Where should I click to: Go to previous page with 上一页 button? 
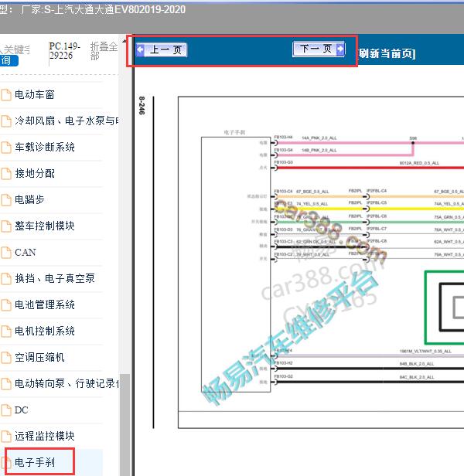coord(162,50)
